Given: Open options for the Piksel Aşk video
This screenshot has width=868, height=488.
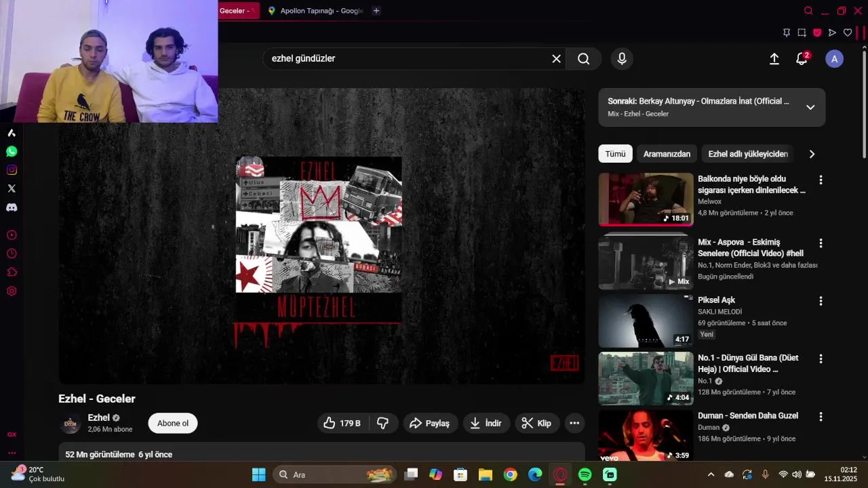Looking at the screenshot, I should [x=821, y=301].
